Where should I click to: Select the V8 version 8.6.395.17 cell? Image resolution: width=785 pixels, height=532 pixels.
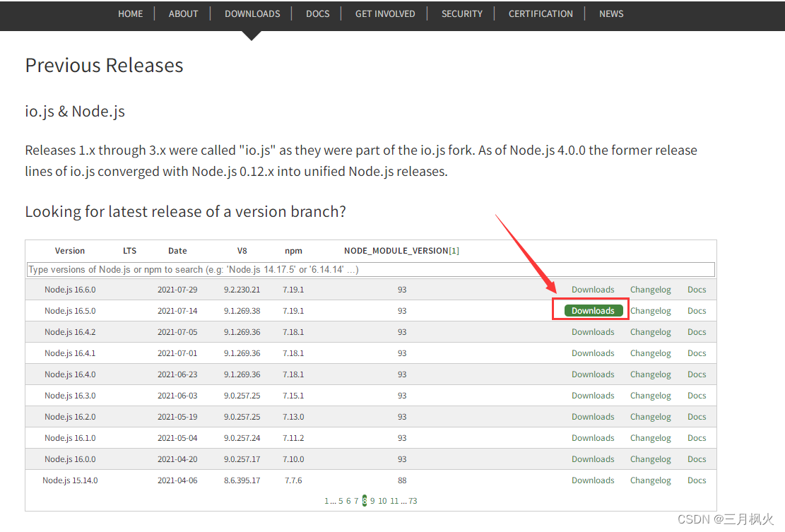coord(242,480)
